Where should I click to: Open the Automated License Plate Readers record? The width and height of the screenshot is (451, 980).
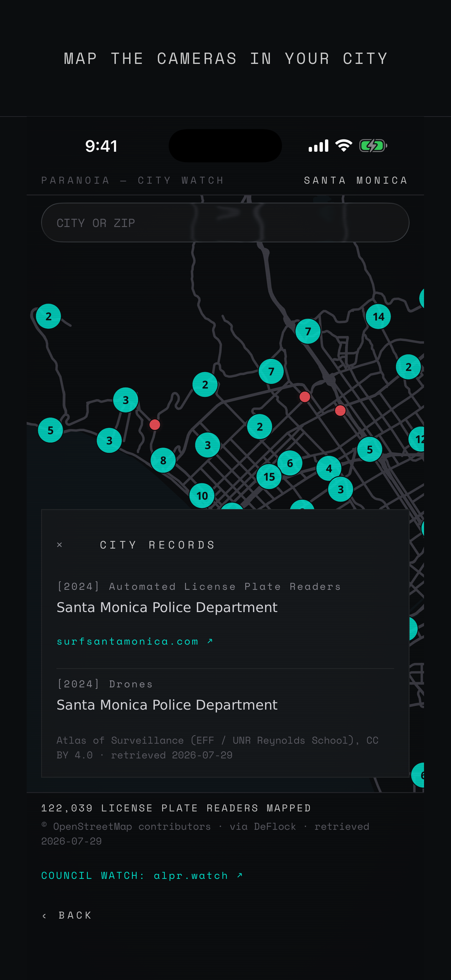point(225,598)
